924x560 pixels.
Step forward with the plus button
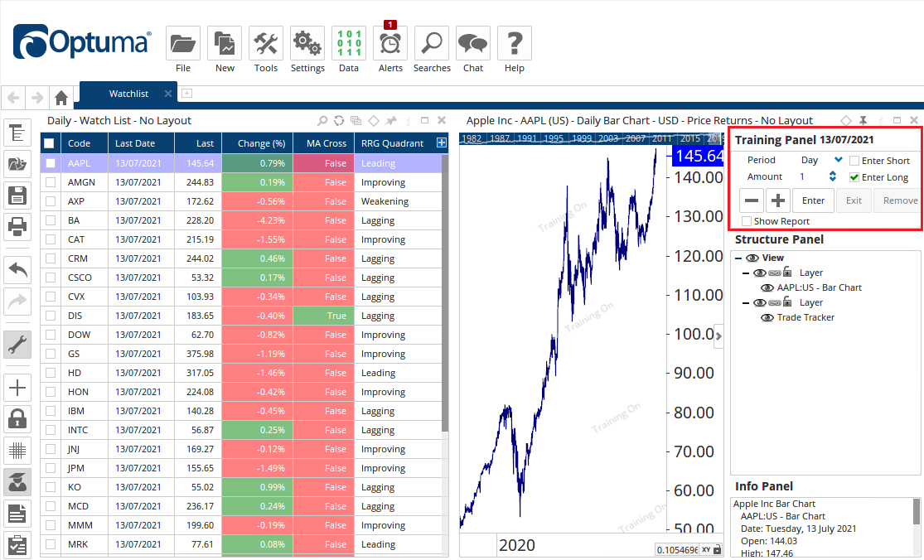(x=778, y=200)
